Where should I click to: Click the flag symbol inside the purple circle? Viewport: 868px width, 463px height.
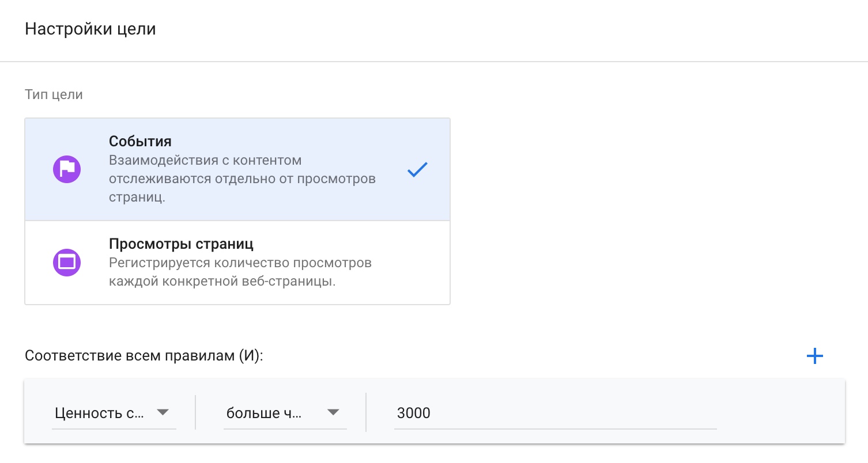pyautogui.click(x=67, y=169)
